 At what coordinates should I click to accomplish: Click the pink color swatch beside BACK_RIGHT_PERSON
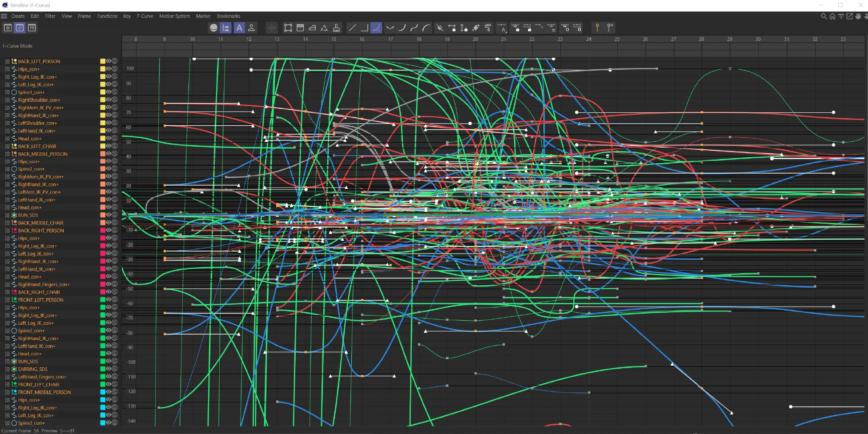click(102, 230)
